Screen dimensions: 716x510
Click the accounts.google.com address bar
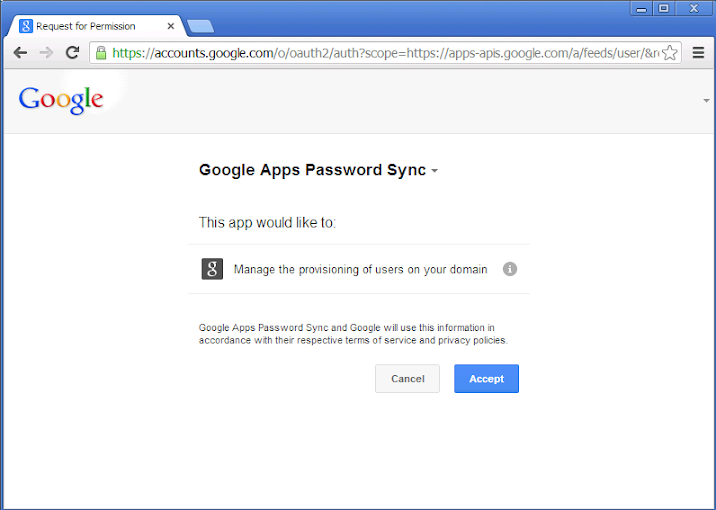click(x=380, y=53)
